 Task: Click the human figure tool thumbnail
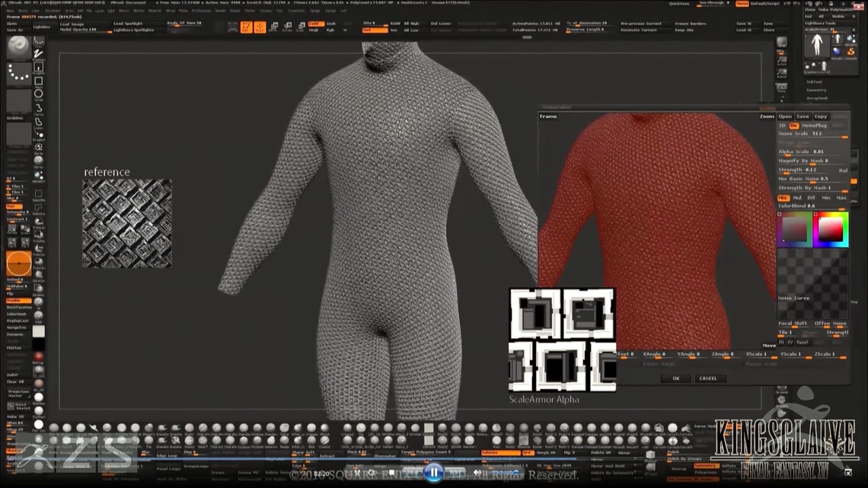pos(816,45)
